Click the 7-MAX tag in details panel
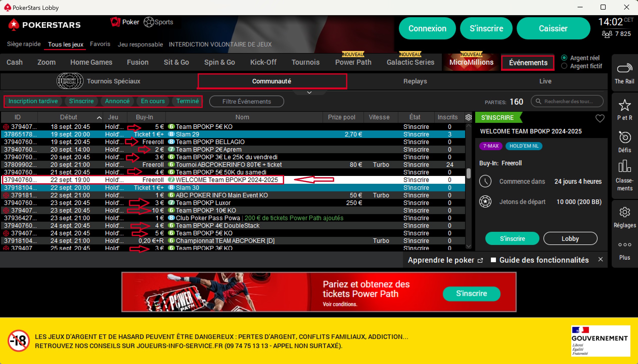Screen dimensions: 638x364 (x=491, y=146)
